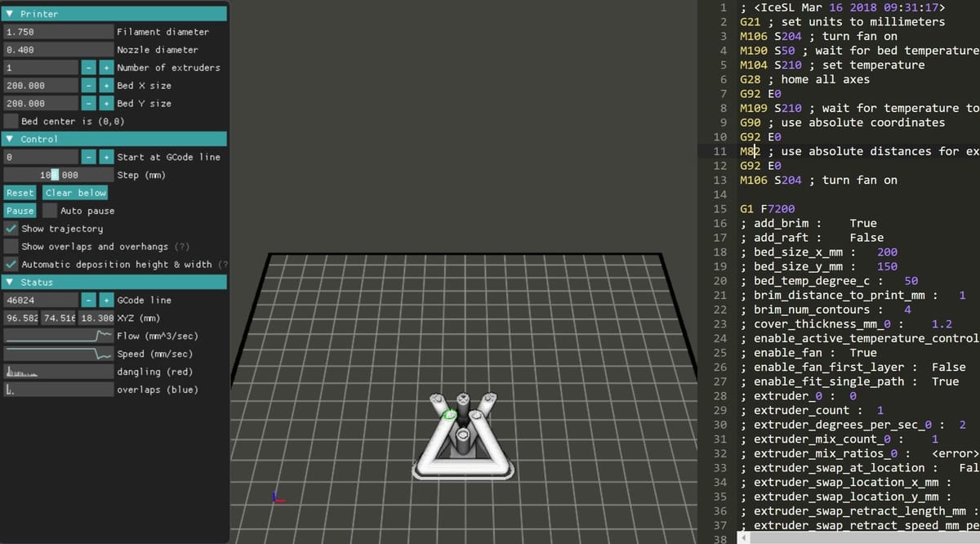Step back GCode line with minus button in Status

pos(89,300)
